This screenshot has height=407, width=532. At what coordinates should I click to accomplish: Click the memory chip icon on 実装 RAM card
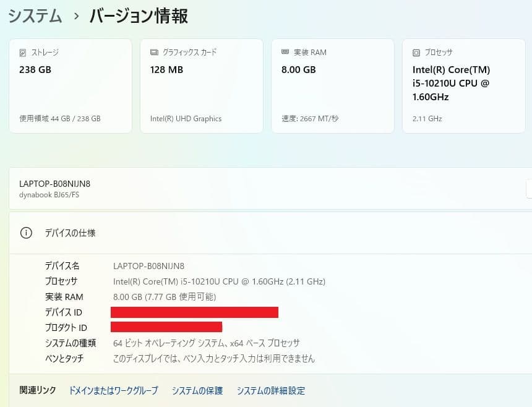pos(285,52)
